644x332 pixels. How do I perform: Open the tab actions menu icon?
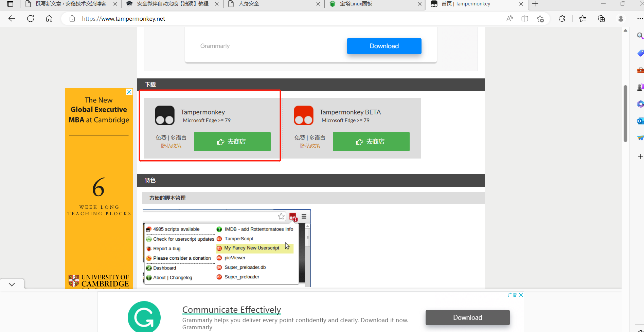pyautogui.click(x=10, y=4)
